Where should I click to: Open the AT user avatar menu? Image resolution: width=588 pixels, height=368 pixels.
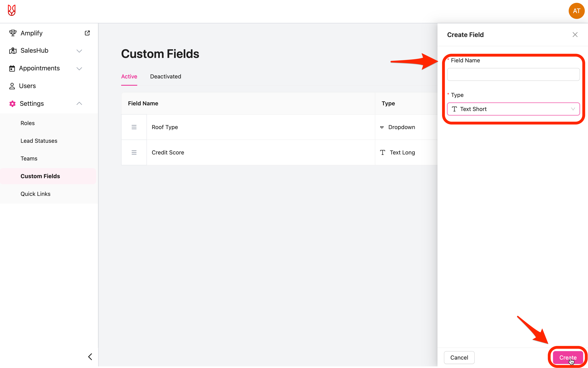pyautogui.click(x=576, y=11)
